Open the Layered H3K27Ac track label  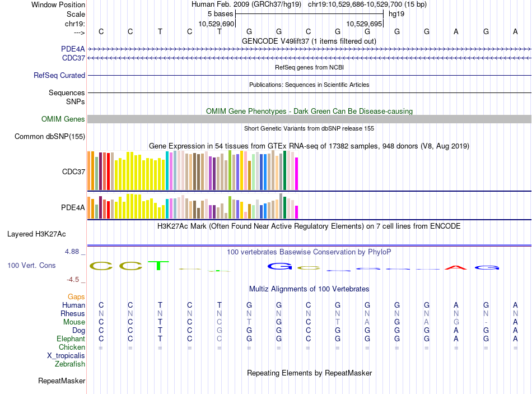(x=36, y=234)
